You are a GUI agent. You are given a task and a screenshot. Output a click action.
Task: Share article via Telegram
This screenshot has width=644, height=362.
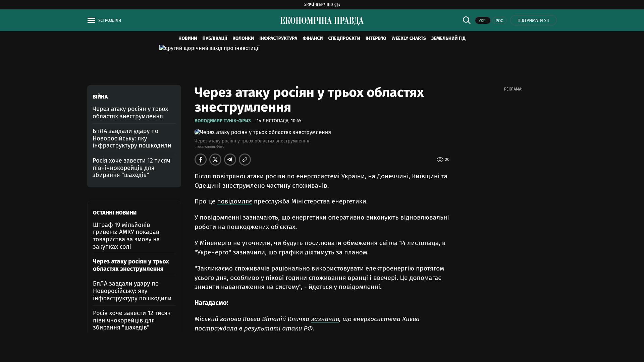[x=230, y=160]
